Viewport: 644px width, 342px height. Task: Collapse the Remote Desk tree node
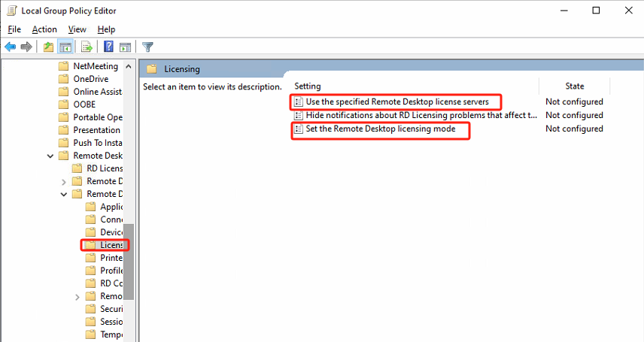pos(50,156)
